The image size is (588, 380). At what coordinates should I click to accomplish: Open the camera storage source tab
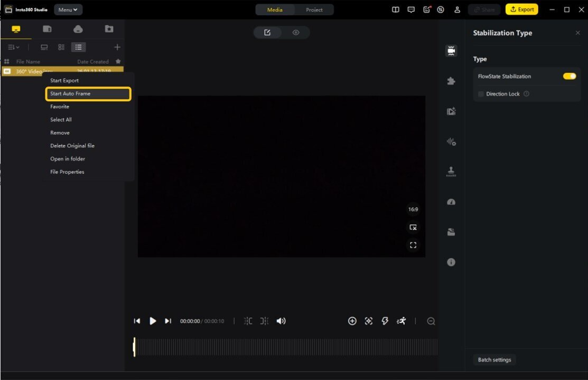pyautogui.click(x=47, y=29)
